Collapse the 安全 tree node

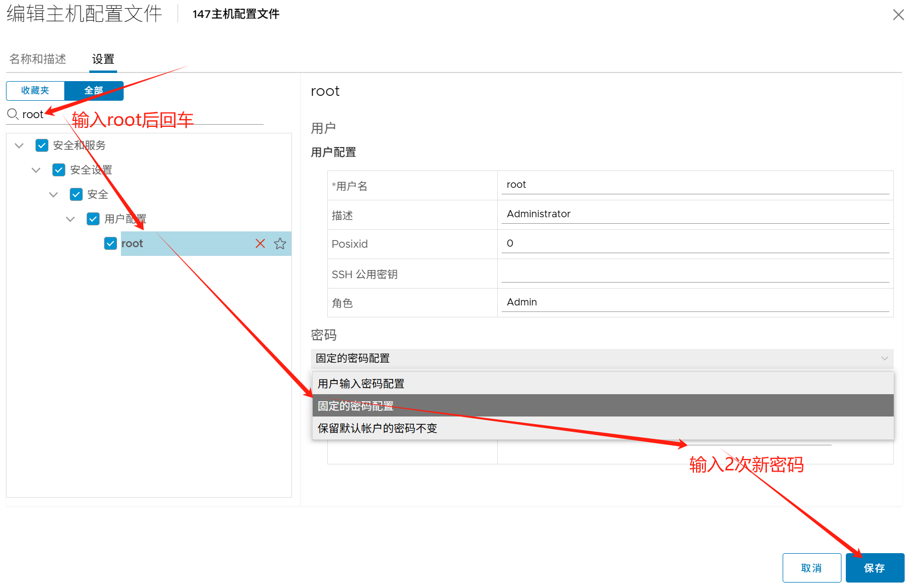pos(53,194)
